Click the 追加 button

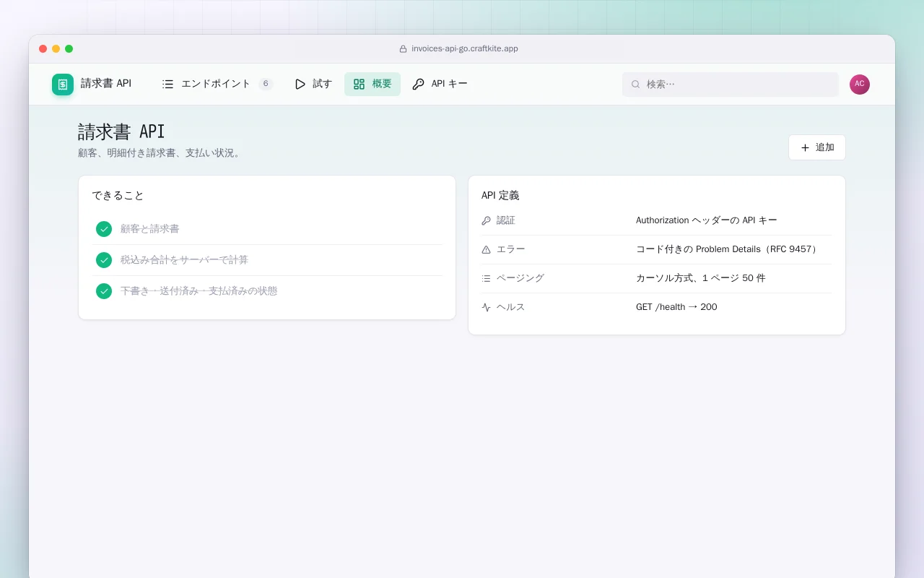[817, 147]
